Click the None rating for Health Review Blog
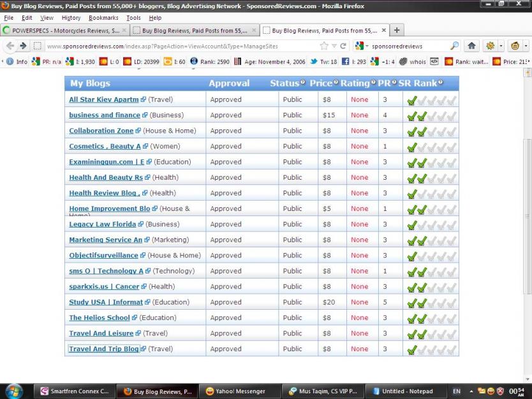 tap(359, 193)
